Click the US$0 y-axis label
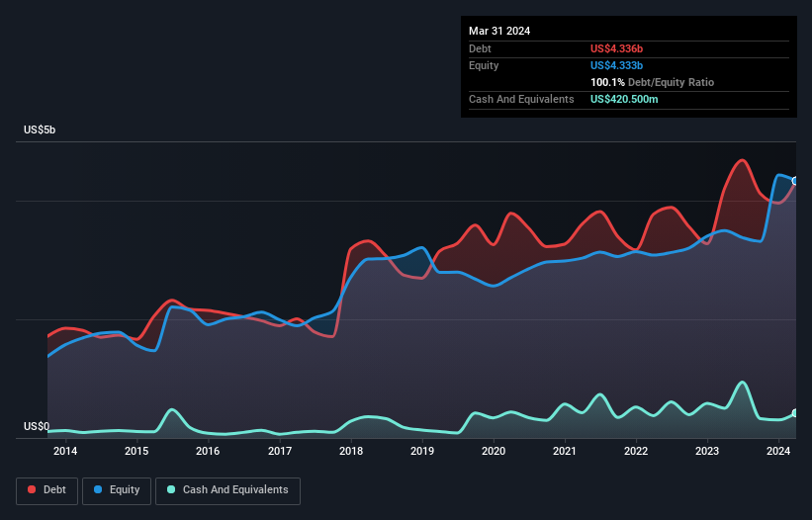This screenshot has width=812, height=520. (37, 426)
